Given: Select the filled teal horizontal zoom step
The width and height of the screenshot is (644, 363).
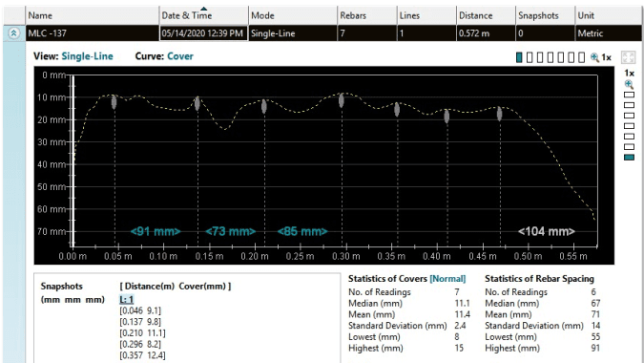Looking at the screenshot, I should coord(519,57).
